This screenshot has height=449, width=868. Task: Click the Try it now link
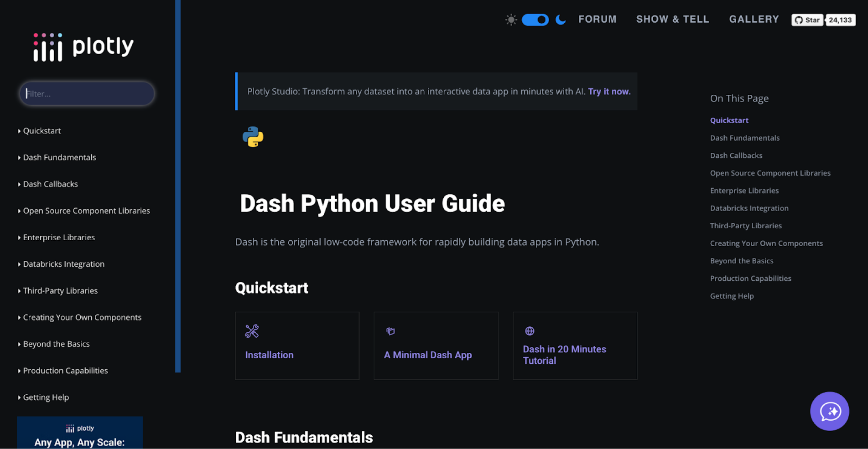click(x=608, y=91)
